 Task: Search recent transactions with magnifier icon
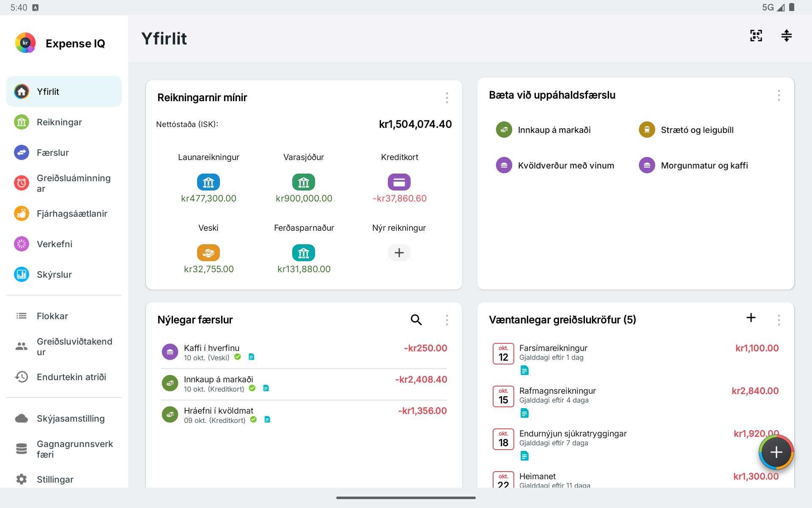point(416,320)
